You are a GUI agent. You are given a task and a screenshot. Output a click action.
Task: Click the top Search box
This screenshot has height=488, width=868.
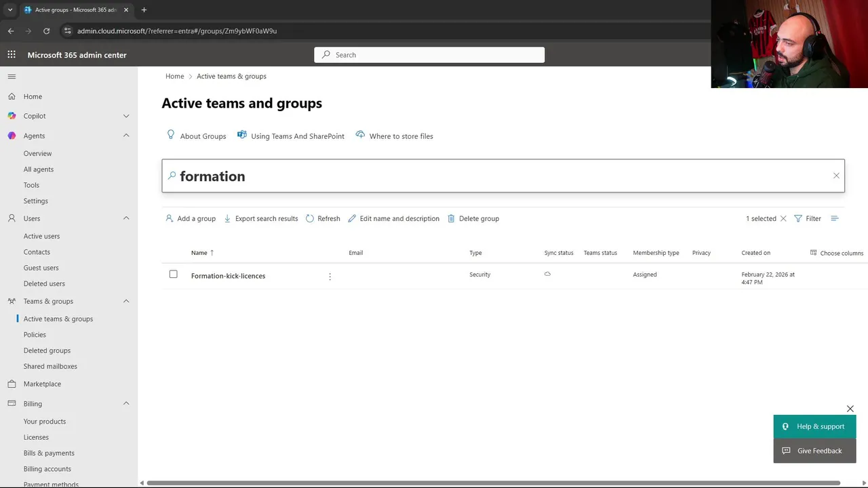pos(429,55)
